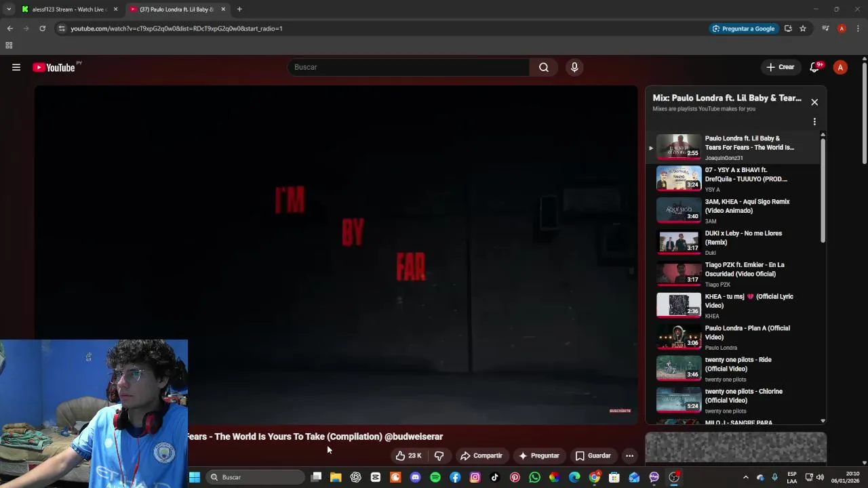Open the YouTube account avatar menu

pyautogui.click(x=840, y=67)
